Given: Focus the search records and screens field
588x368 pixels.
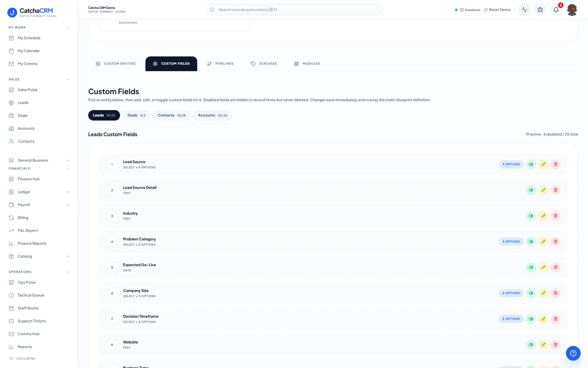Looking at the screenshot, I should click(x=294, y=10).
